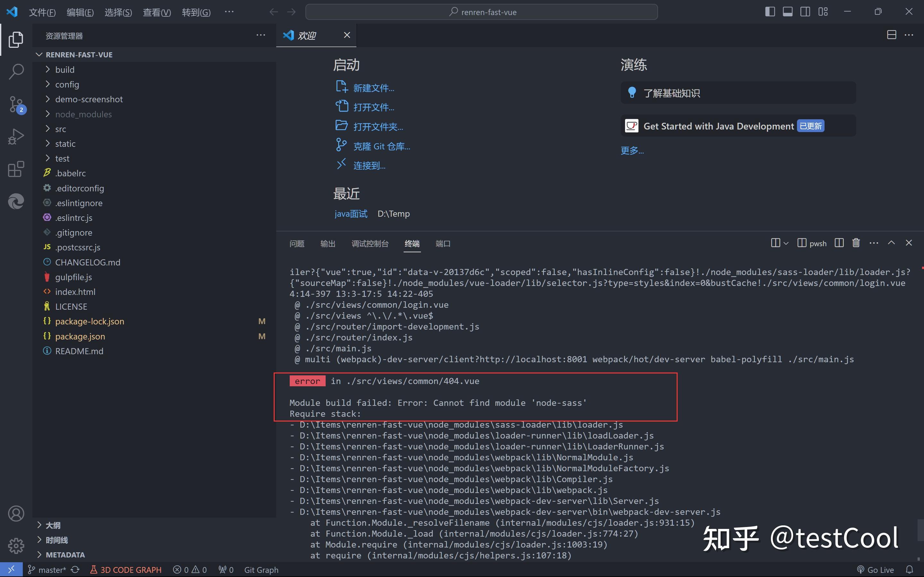Maximize panel size with chevron arrow
Image resolution: width=924 pixels, height=577 pixels.
891,242
